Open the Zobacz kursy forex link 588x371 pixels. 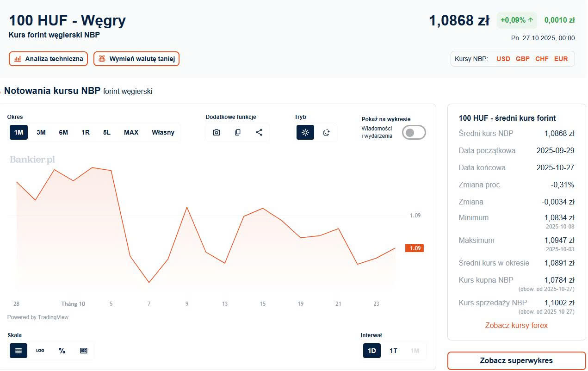point(516,325)
